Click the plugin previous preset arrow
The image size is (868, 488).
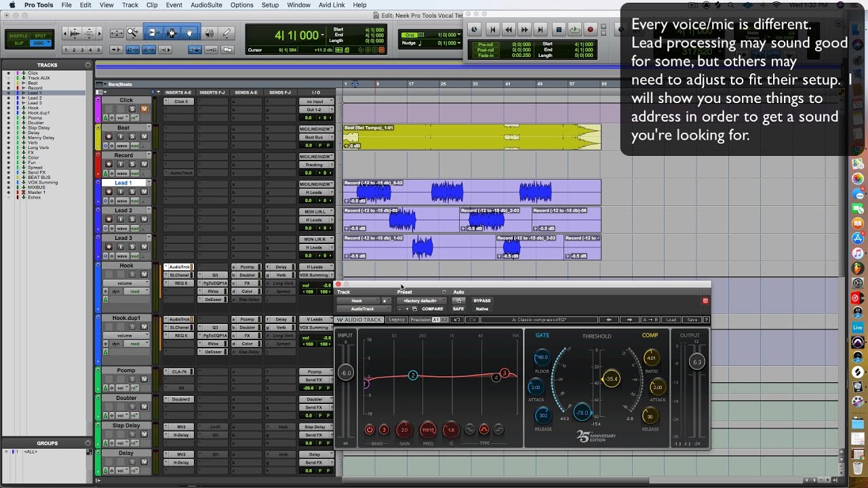[608, 320]
